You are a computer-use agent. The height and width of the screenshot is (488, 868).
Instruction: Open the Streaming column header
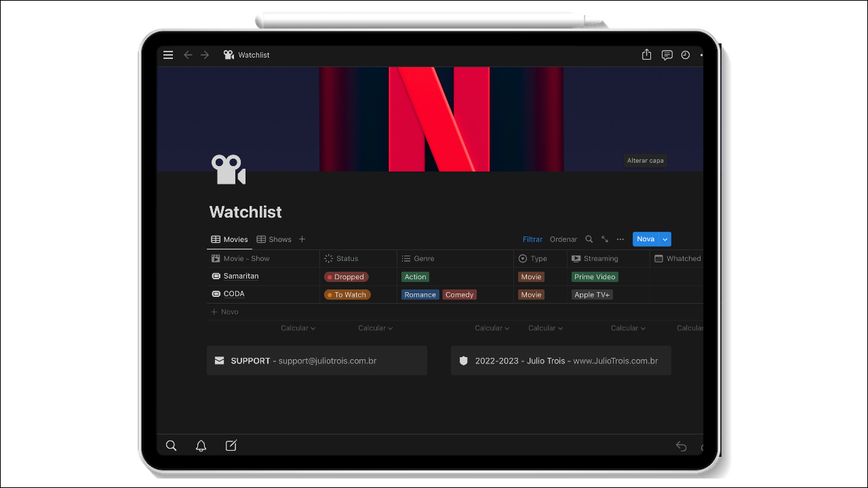point(608,258)
